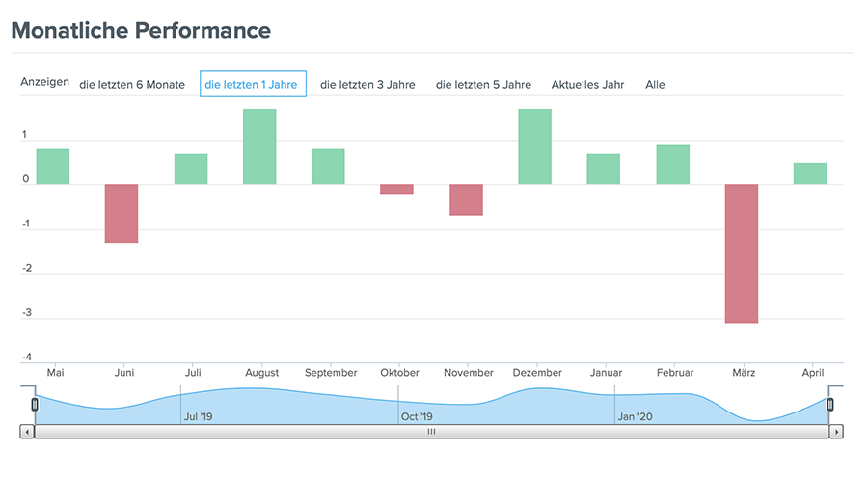Click the green Januar bar

click(604, 170)
